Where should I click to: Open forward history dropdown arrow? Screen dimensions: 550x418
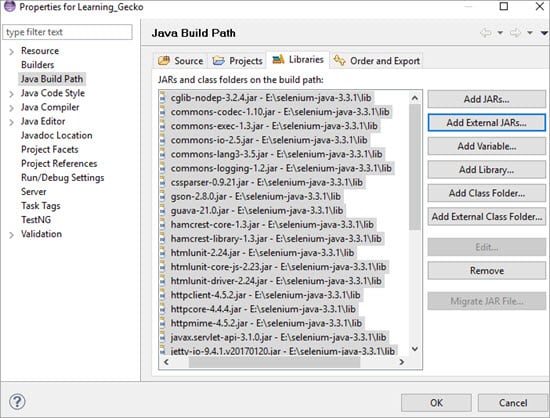[x=530, y=33]
